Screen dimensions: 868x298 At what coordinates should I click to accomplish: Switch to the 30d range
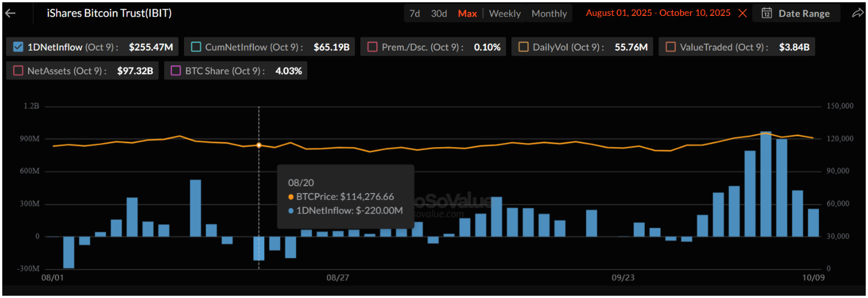439,13
